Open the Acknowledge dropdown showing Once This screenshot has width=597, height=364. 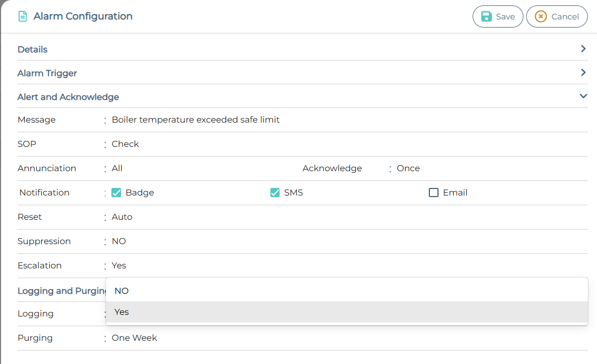tap(487, 168)
